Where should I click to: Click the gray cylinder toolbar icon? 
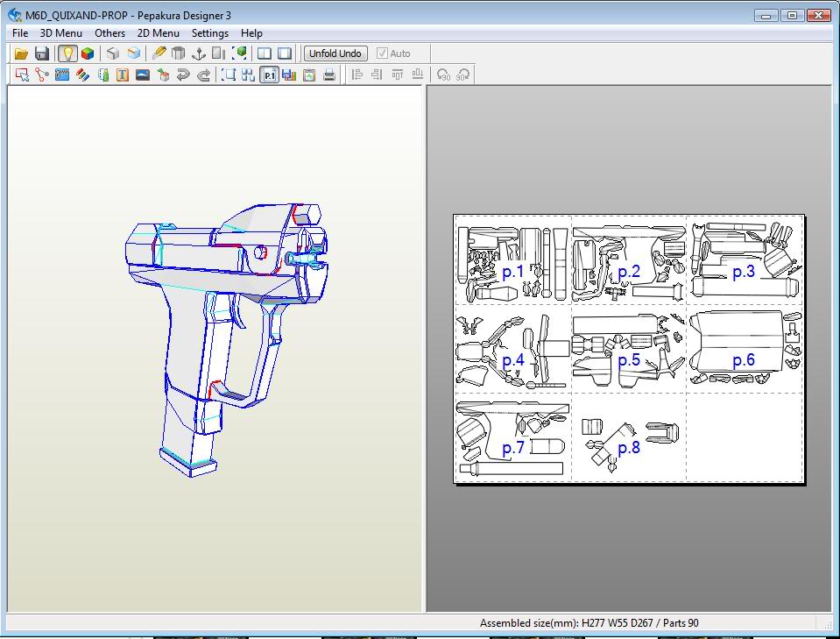[179, 53]
